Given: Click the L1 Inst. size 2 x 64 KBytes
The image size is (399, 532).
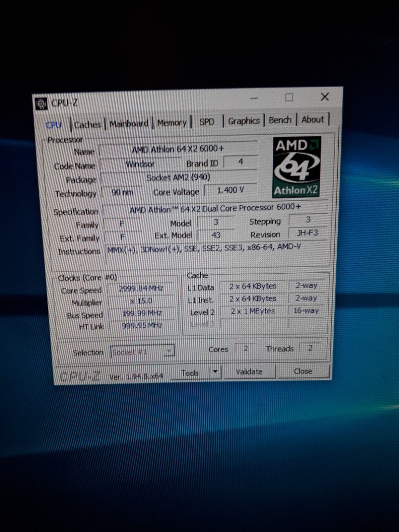Looking at the screenshot, I should tap(253, 299).
